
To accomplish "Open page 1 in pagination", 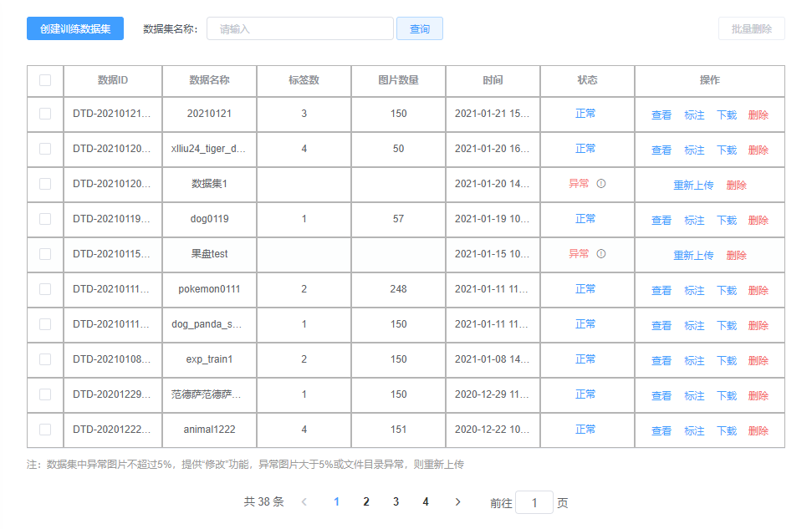I will point(337,502).
